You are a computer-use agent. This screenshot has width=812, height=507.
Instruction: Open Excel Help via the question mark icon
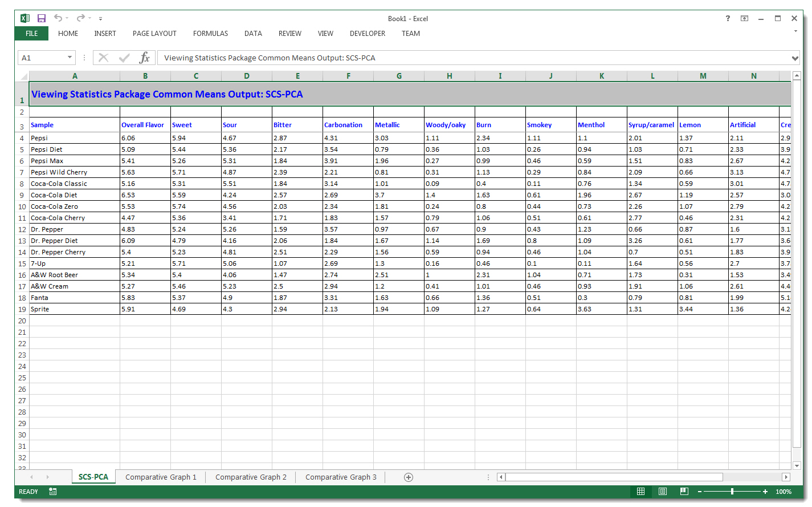(728, 18)
